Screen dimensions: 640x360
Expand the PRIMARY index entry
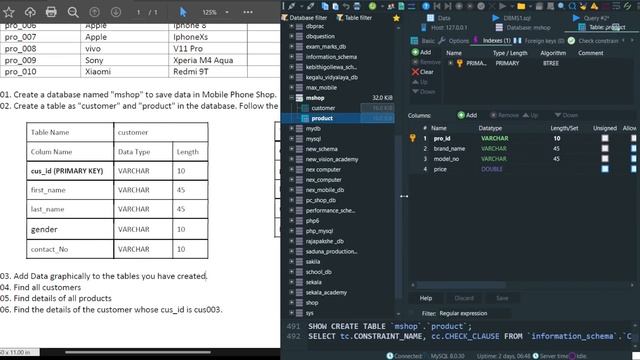click(x=450, y=63)
